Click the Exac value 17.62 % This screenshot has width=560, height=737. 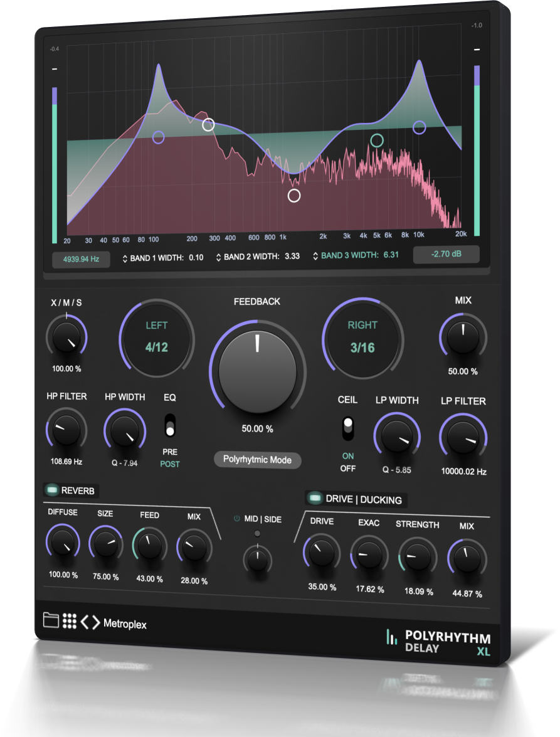pyautogui.click(x=370, y=589)
